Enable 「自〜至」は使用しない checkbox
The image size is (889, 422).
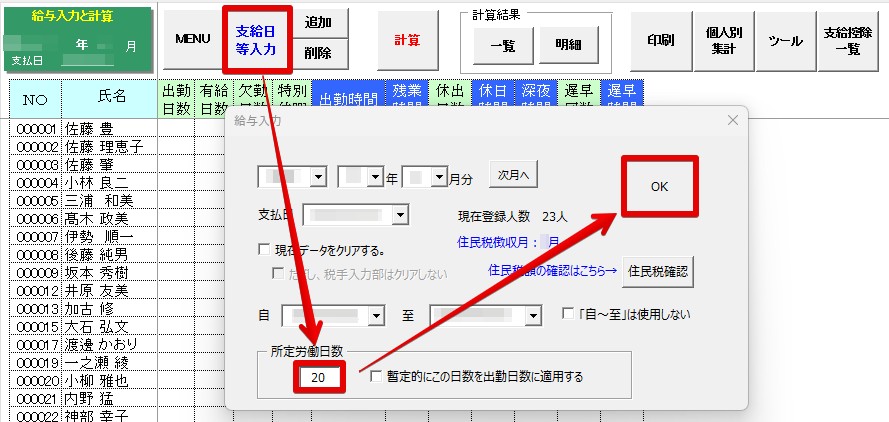pos(568,314)
